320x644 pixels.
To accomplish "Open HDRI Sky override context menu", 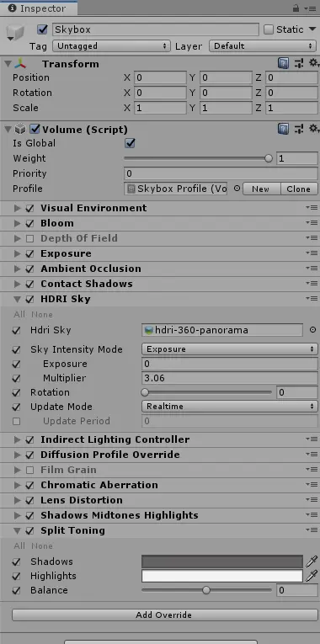I will click(x=312, y=299).
